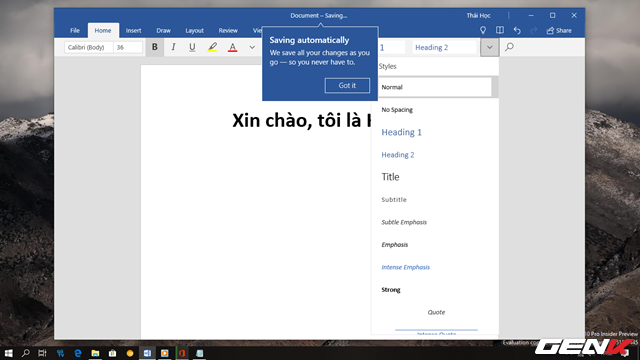
Task: Apply the Strong style
Action: (435, 289)
